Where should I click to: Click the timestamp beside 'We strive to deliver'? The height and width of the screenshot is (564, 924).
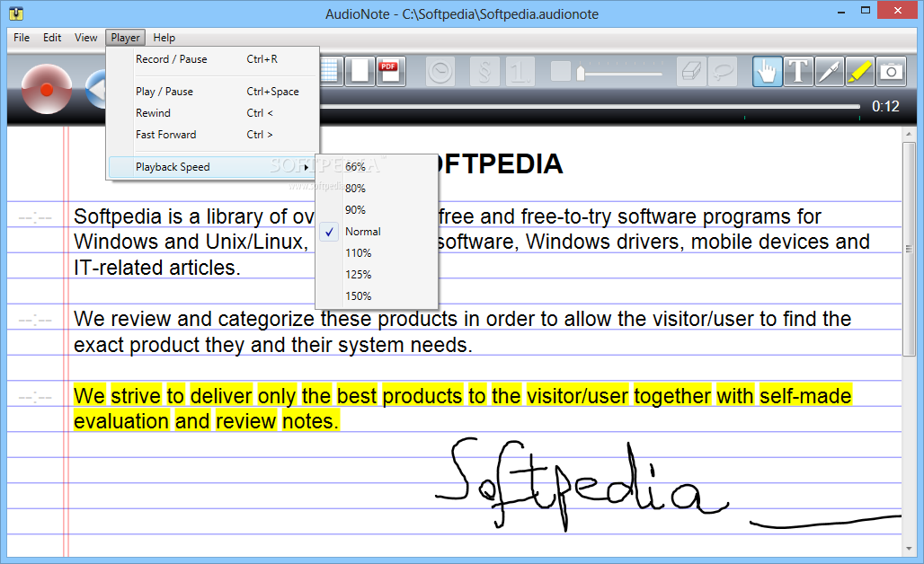click(35, 398)
